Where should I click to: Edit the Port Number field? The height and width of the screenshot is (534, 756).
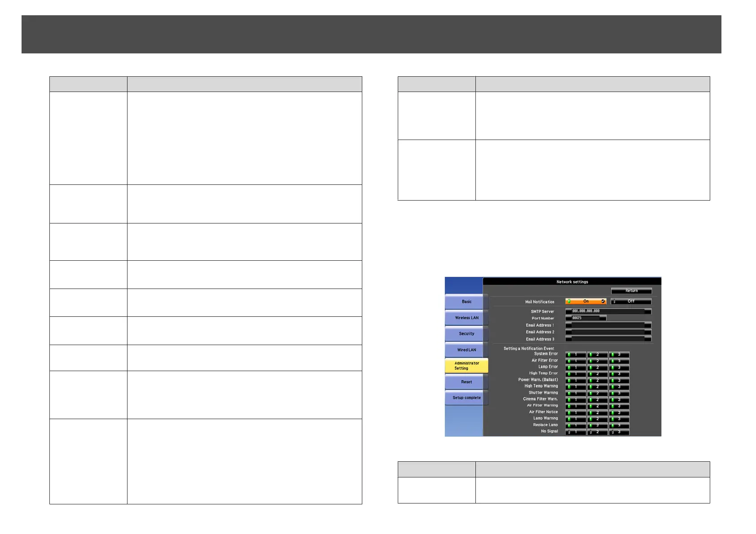tap(586, 318)
